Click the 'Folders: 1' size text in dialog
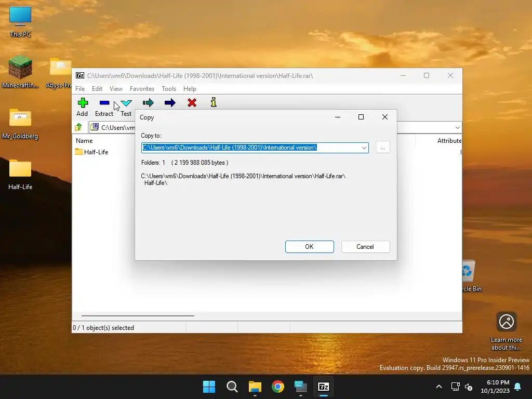 pos(184,163)
